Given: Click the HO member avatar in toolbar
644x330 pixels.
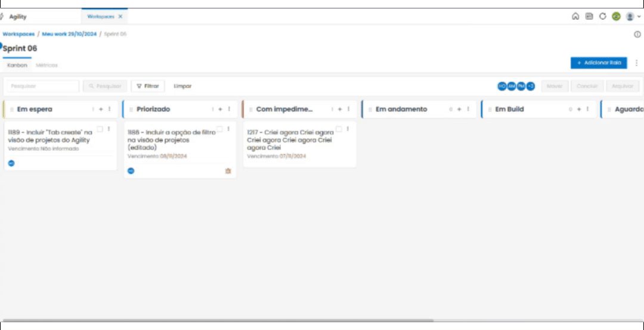Looking at the screenshot, I should (502, 86).
